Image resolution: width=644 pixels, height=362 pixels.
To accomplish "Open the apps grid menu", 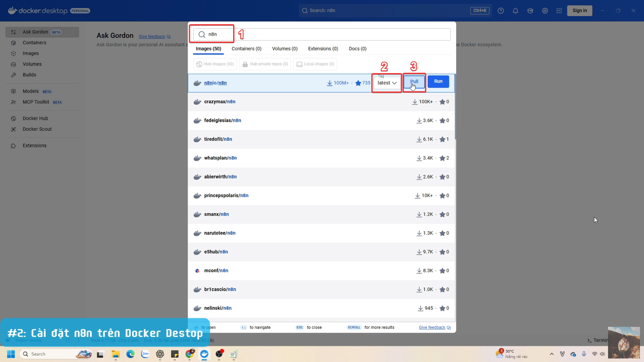I will [x=559, y=11].
